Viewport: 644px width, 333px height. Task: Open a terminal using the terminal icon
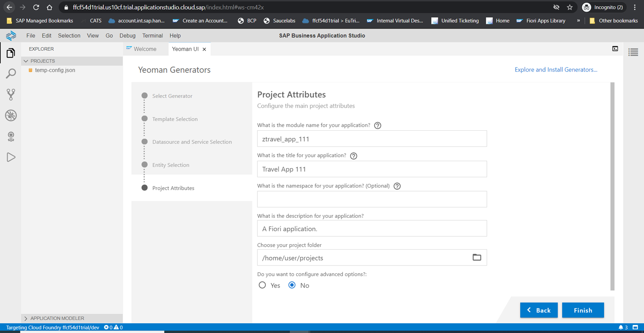(x=615, y=49)
